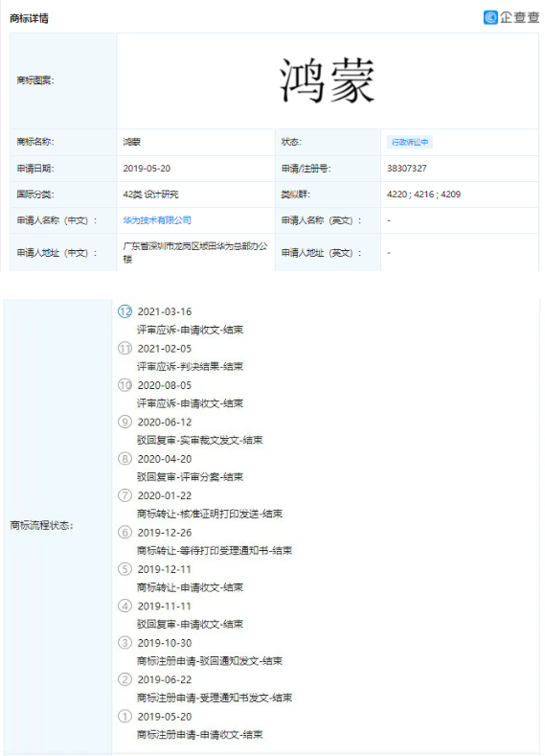Image resolution: width=545 pixels, height=756 pixels.
Task: Select step 11 circle marker
Action: 125,348
